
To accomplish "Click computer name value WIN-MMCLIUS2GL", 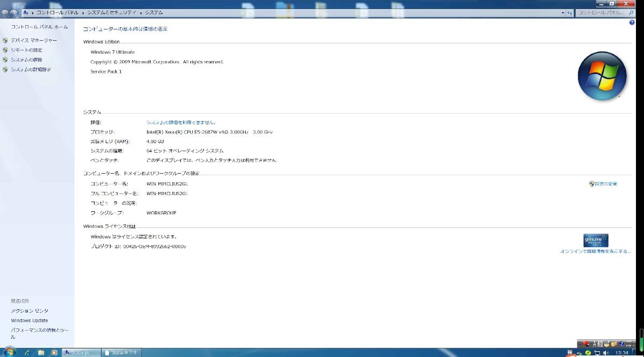I will (x=167, y=184).
